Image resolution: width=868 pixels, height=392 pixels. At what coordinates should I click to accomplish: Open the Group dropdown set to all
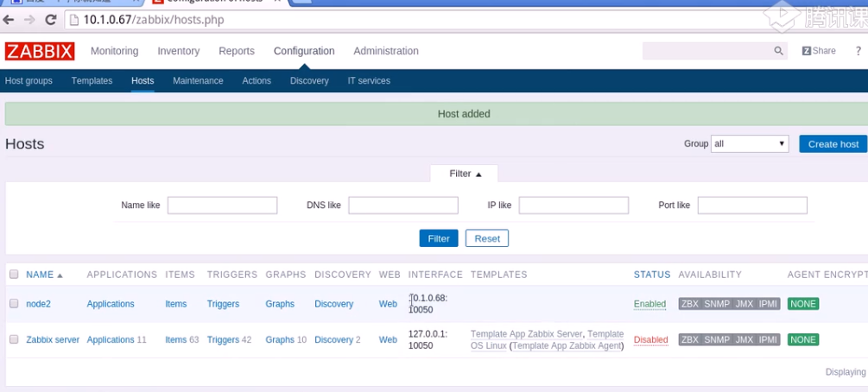pos(750,143)
